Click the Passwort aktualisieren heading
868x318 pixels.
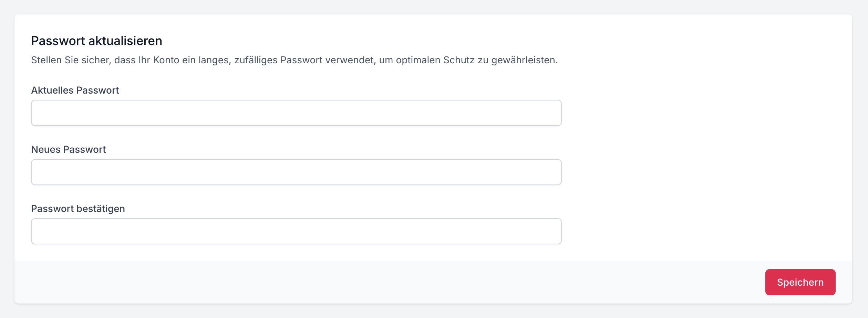96,41
